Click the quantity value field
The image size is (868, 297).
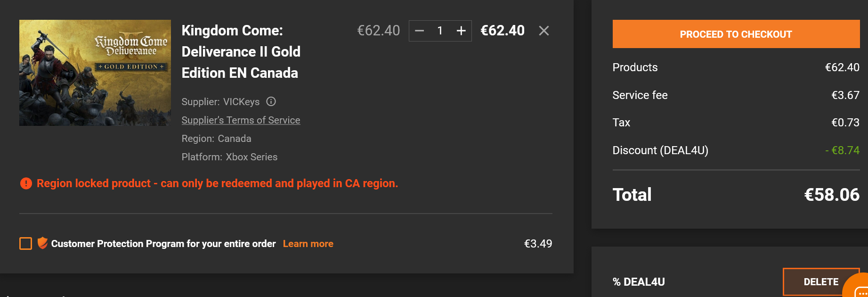pos(440,31)
